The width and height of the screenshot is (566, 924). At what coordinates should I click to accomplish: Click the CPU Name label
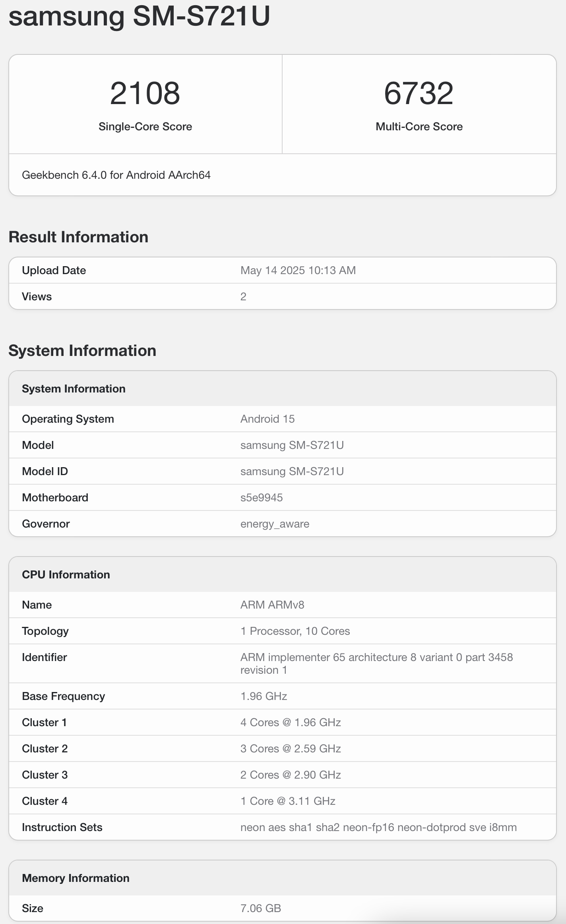[x=37, y=605]
